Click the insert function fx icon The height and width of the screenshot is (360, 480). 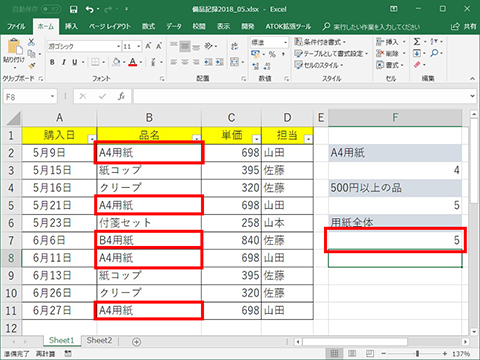click(121, 97)
